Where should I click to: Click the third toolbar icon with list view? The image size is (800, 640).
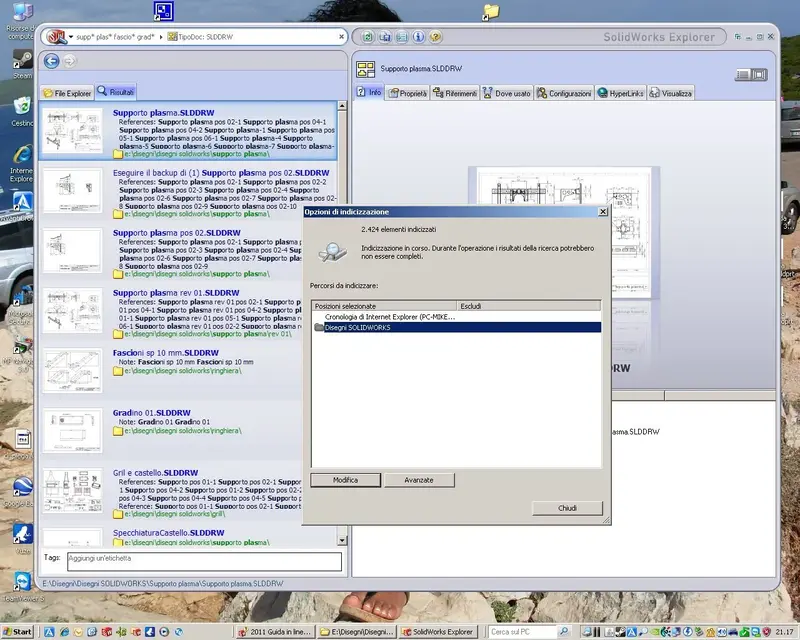click(x=402, y=37)
